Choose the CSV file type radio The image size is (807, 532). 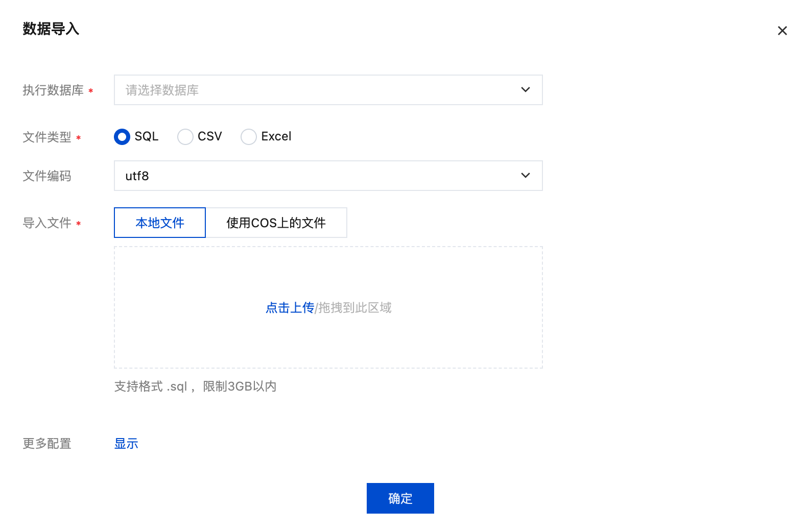(185, 137)
